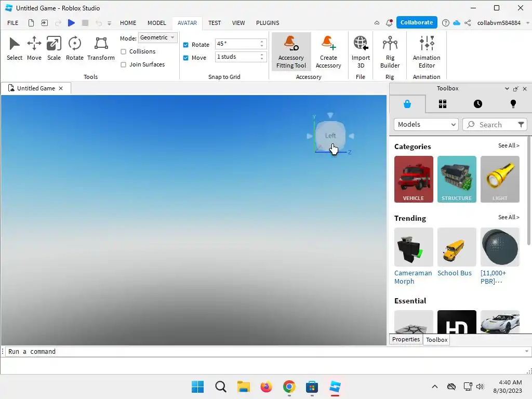This screenshot has height=399, width=532.
Task: Click See All for Categories
Action: tap(509, 145)
